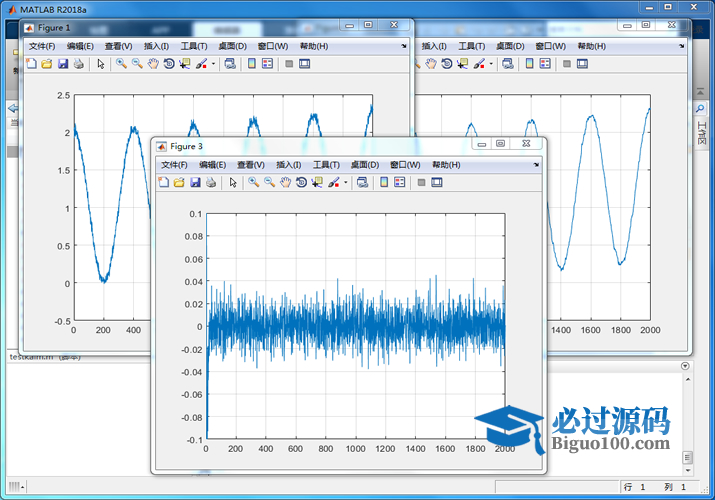The width and height of the screenshot is (715, 500).
Task: Choose Data Cursor tool in Figure 1 toolbar
Action: pos(185,64)
